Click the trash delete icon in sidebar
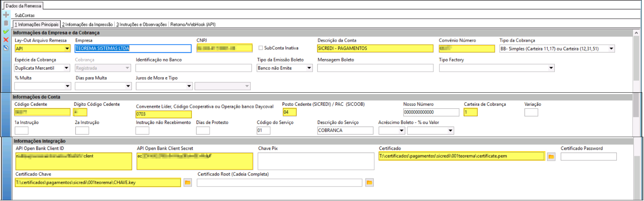The height and width of the screenshot is (201, 644). pyautogui.click(x=6, y=23)
